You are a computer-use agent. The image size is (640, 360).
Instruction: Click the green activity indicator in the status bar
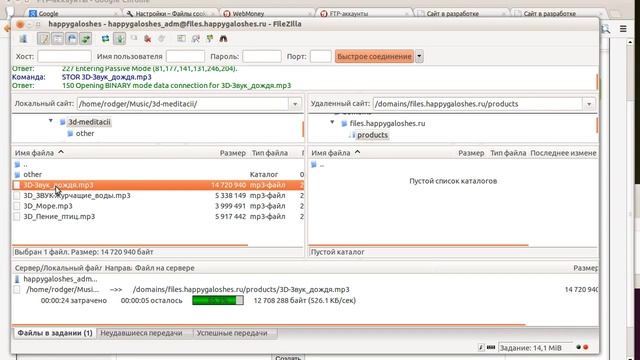click(x=578, y=347)
